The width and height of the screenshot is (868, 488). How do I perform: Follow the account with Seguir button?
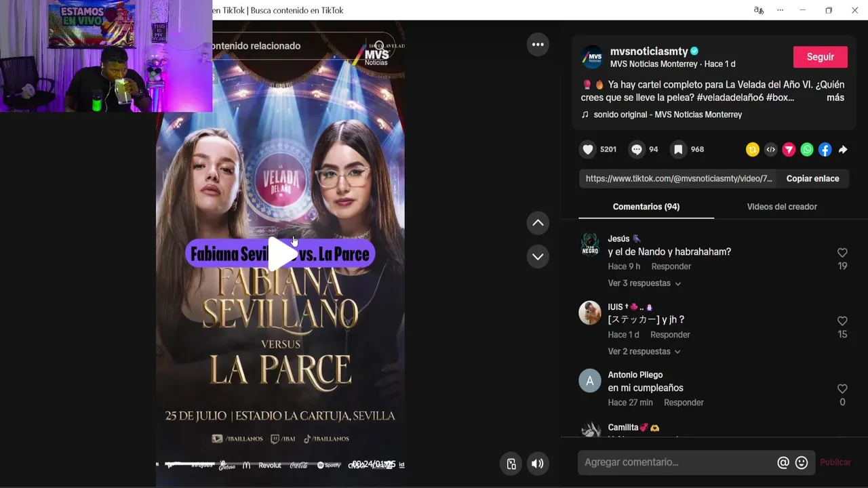point(821,57)
